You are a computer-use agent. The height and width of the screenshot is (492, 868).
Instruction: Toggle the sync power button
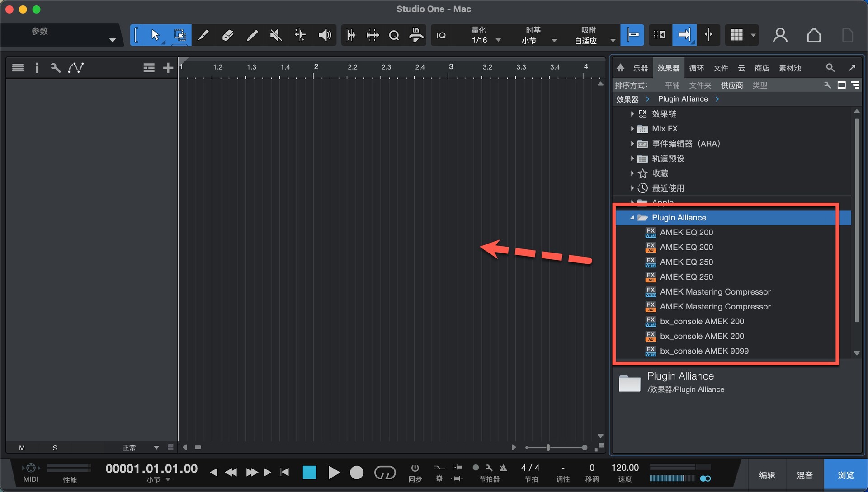pyautogui.click(x=415, y=468)
